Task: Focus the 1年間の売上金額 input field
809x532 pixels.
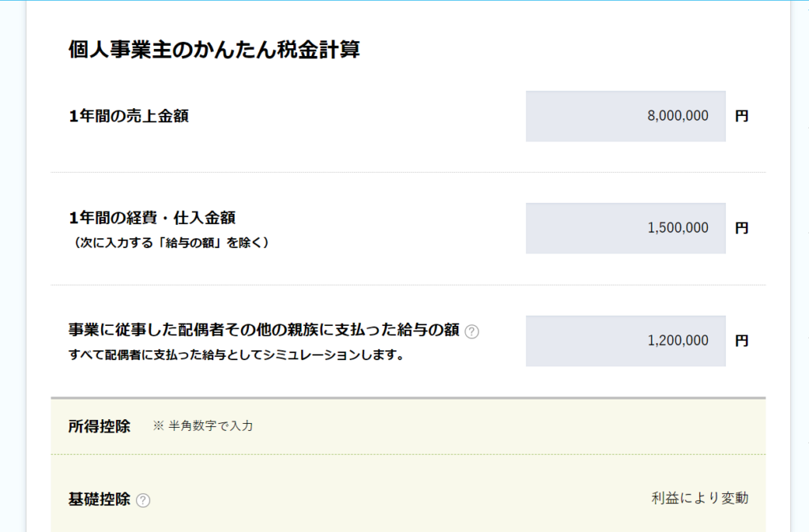Action: pyautogui.click(x=626, y=116)
